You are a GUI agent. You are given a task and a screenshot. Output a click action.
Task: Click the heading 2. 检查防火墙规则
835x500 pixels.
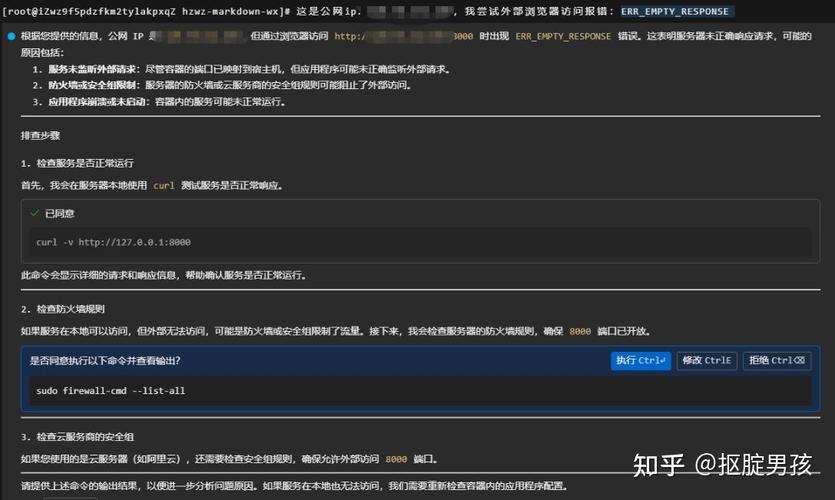pos(63,309)
